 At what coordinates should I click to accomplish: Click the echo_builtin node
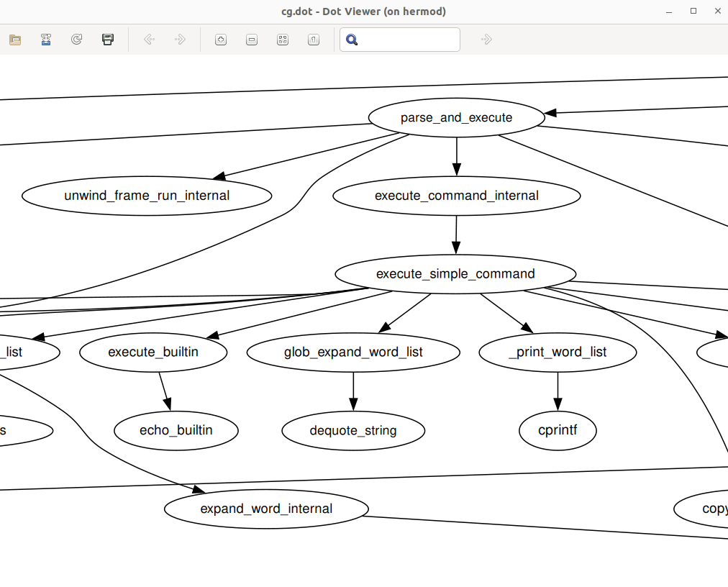click(176, 431)
